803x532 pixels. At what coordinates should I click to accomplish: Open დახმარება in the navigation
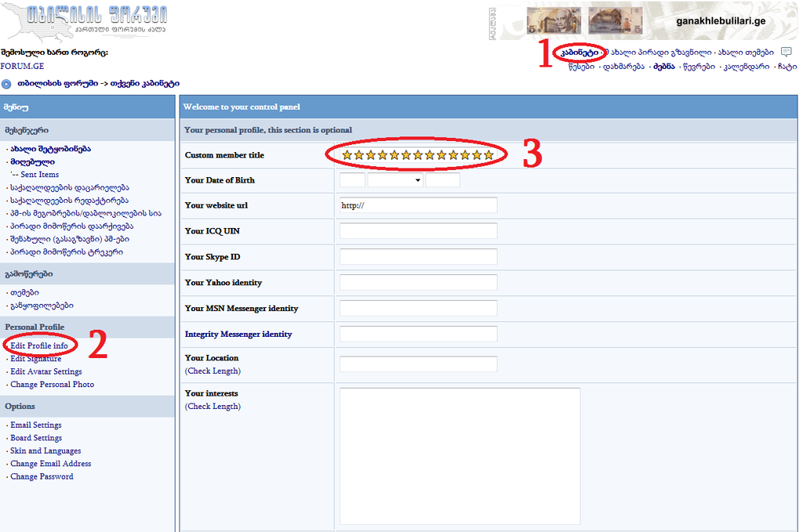click(623, 67)
